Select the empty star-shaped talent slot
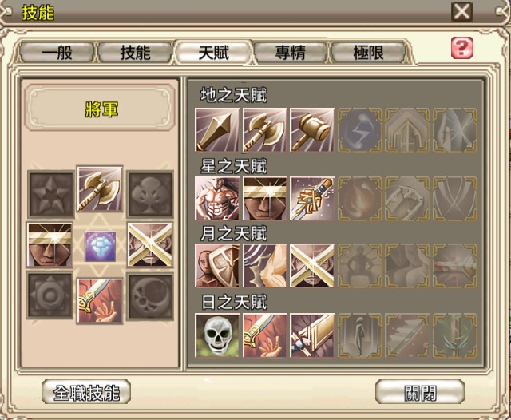Screen dimensions: 511x420 [x=51, y=195]
